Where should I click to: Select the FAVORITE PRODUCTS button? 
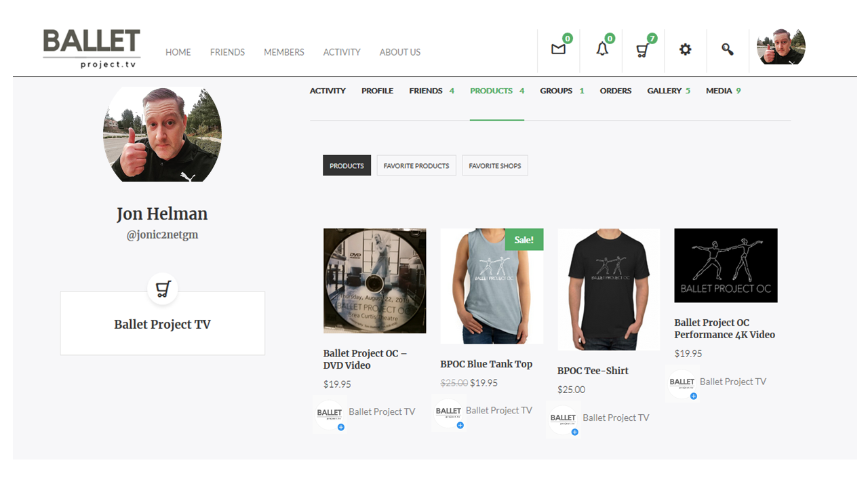[x=416, y=165]
